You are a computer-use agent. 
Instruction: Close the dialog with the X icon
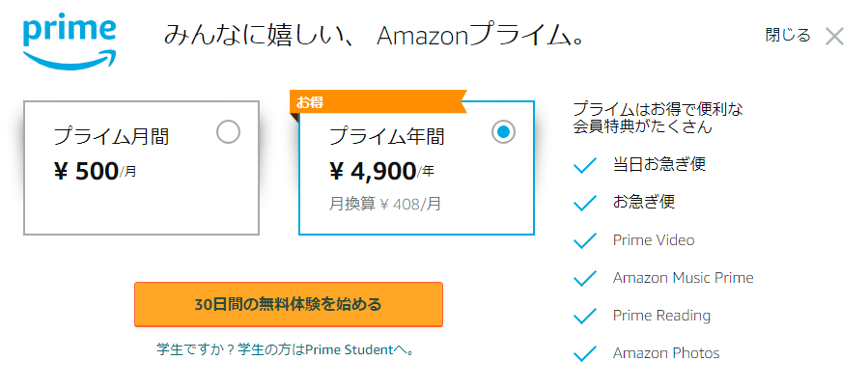(834, 37)
